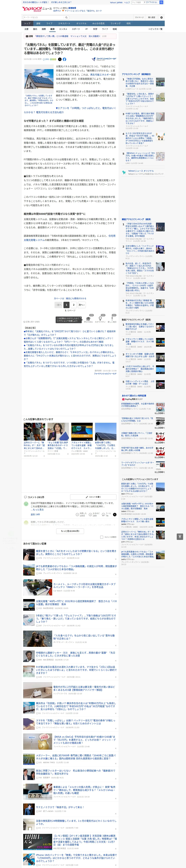186x868 pixels.
Task: Expand comments with もっと見る(261件) button
Action: 70,531
